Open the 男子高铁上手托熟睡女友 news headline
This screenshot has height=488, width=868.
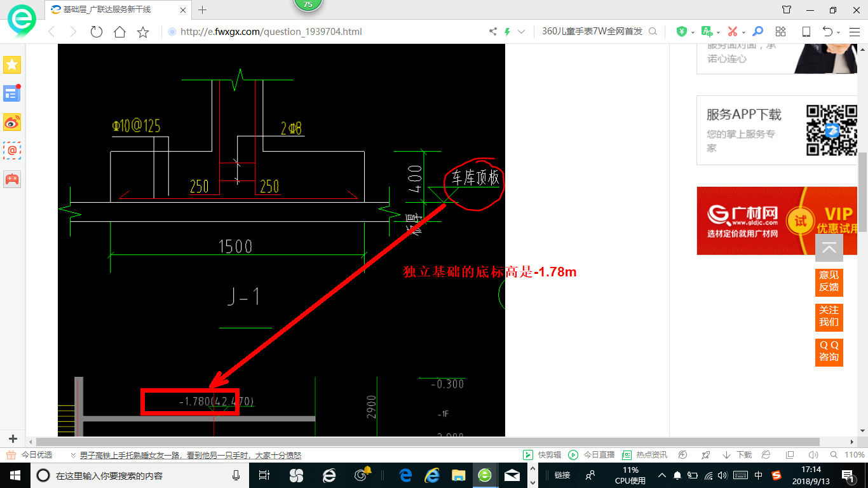click(x=190, y=455)
